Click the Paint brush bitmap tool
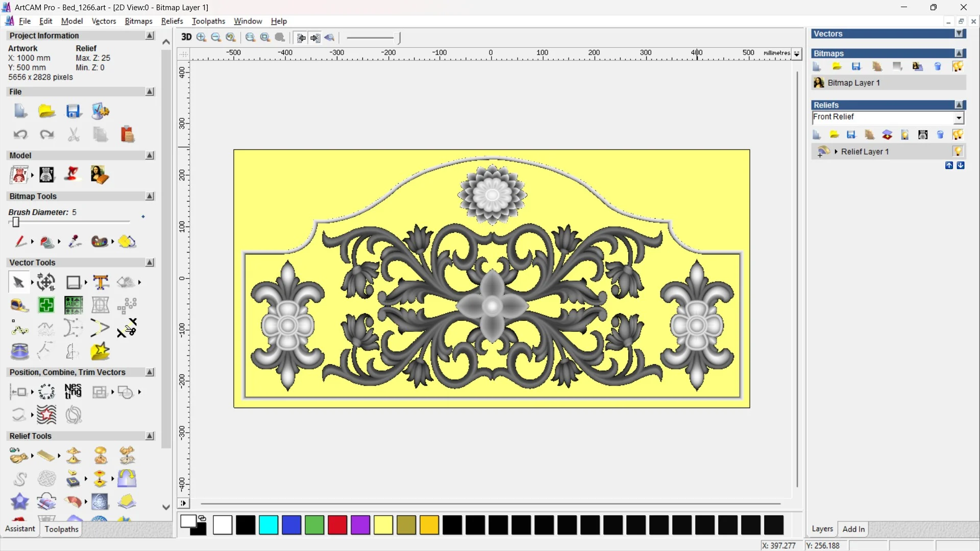 pos(20,241)
